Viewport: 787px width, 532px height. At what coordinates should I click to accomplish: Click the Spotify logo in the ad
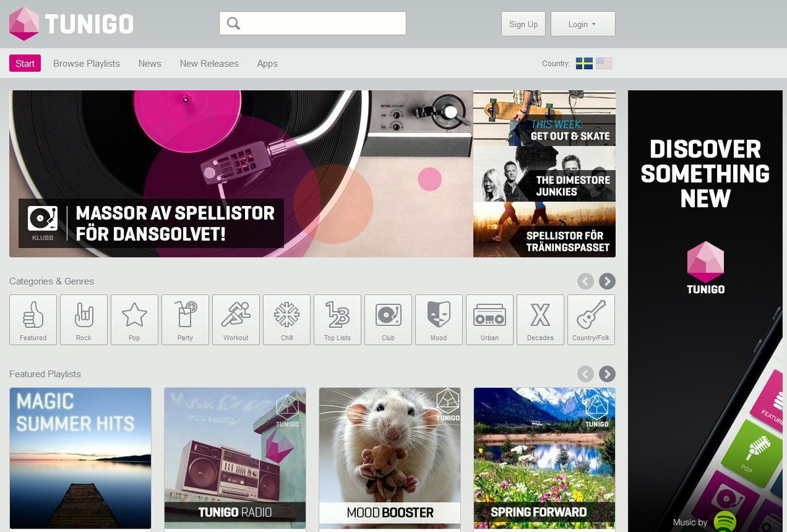tap(724, 521)
